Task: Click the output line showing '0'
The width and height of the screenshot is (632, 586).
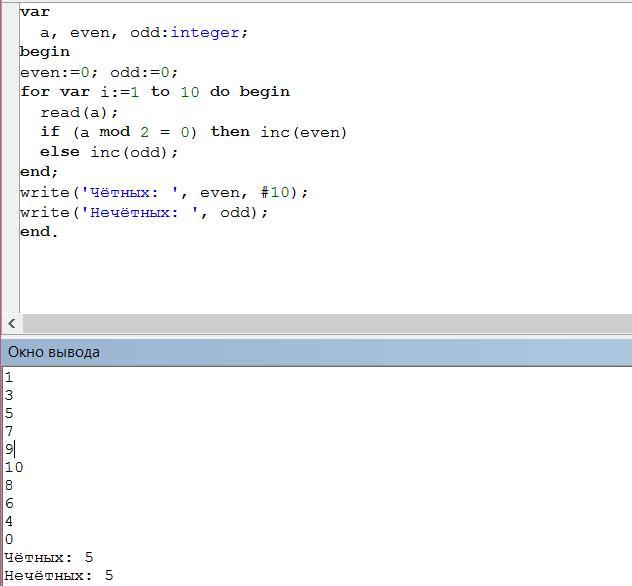Action: coord(9,539)
